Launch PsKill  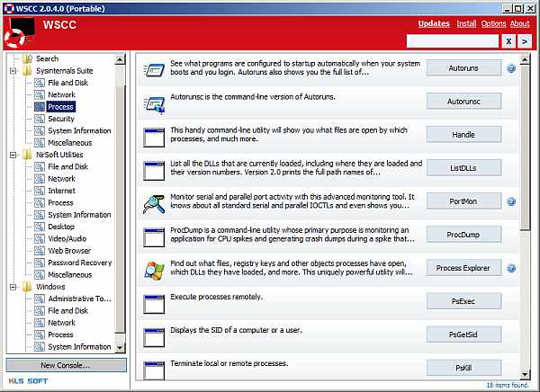(463, 368)
